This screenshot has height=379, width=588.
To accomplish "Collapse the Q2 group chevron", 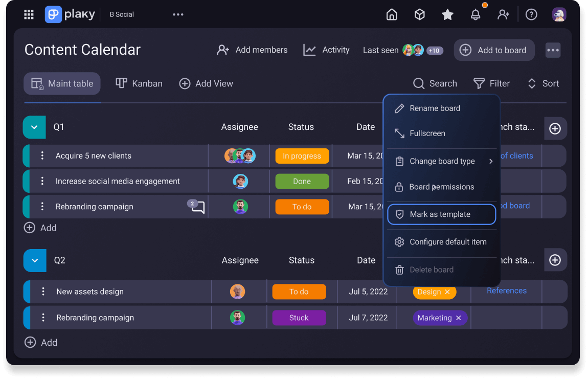I will click(35, 260).
